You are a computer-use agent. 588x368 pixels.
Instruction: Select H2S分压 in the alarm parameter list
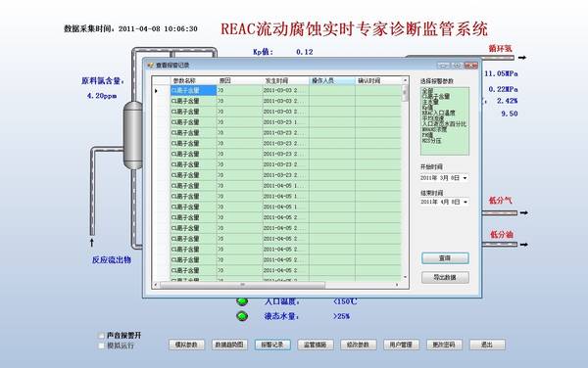(431, 141)
